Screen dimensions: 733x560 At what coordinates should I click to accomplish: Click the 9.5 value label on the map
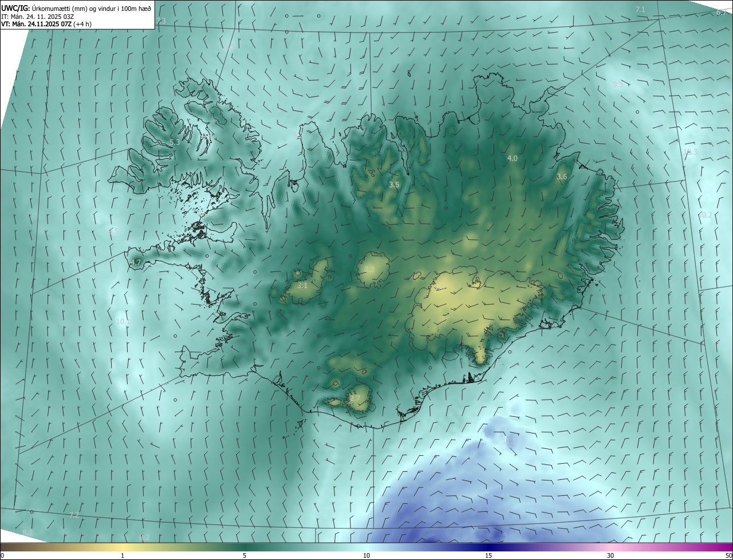click(x=618, y=85)
